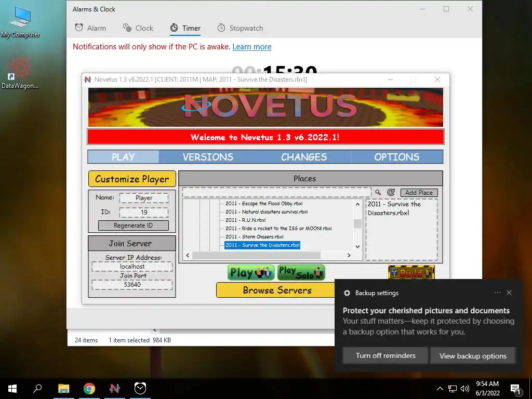Close the Novetus window

point(437,79)
